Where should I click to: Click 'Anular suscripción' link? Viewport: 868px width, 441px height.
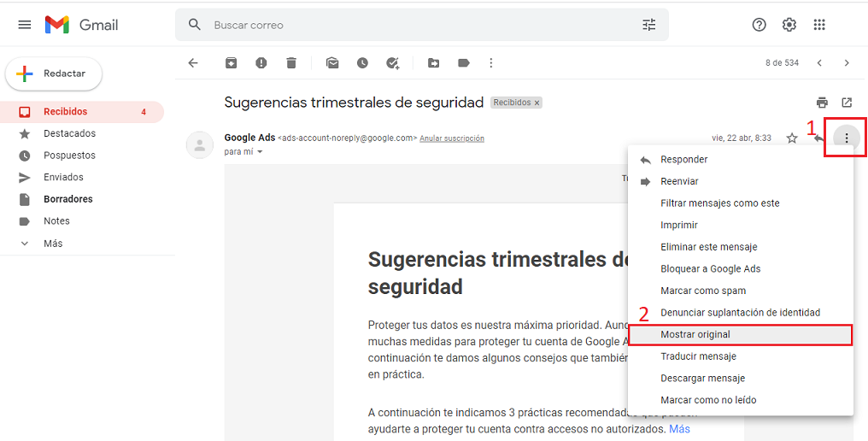[452, 138]
